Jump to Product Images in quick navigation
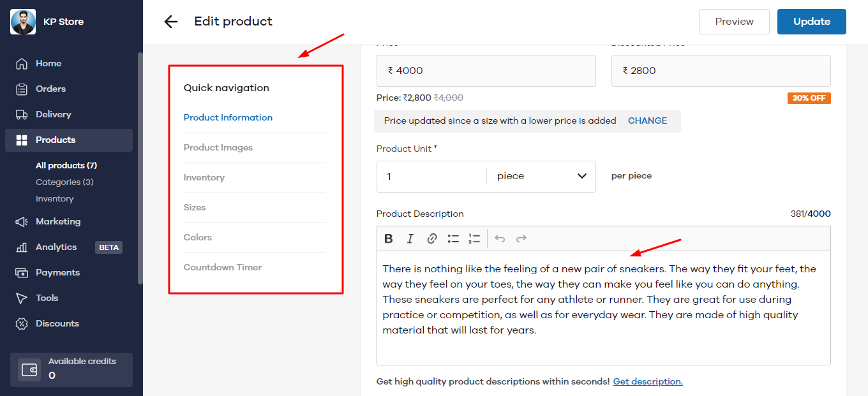 (x=218, y=148)
